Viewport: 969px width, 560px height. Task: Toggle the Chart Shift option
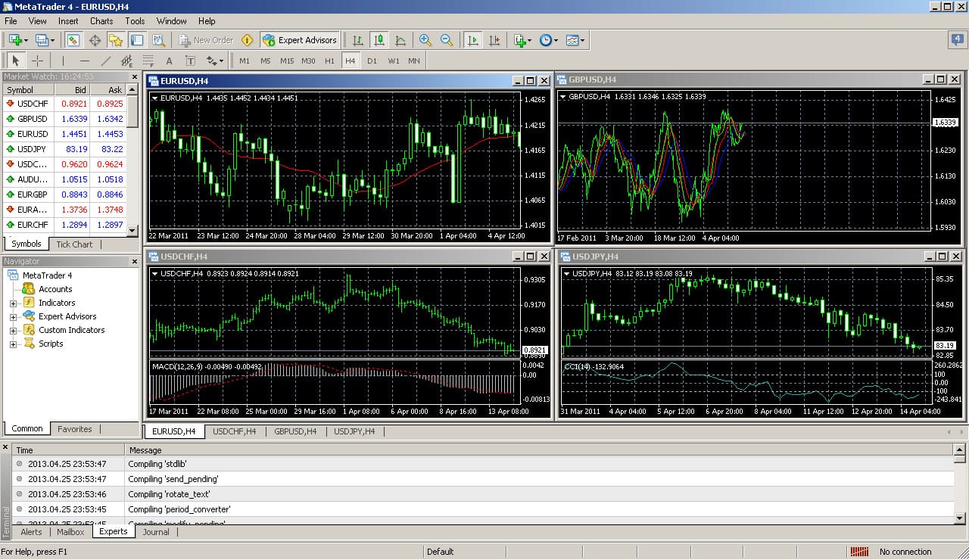[494, 40]
